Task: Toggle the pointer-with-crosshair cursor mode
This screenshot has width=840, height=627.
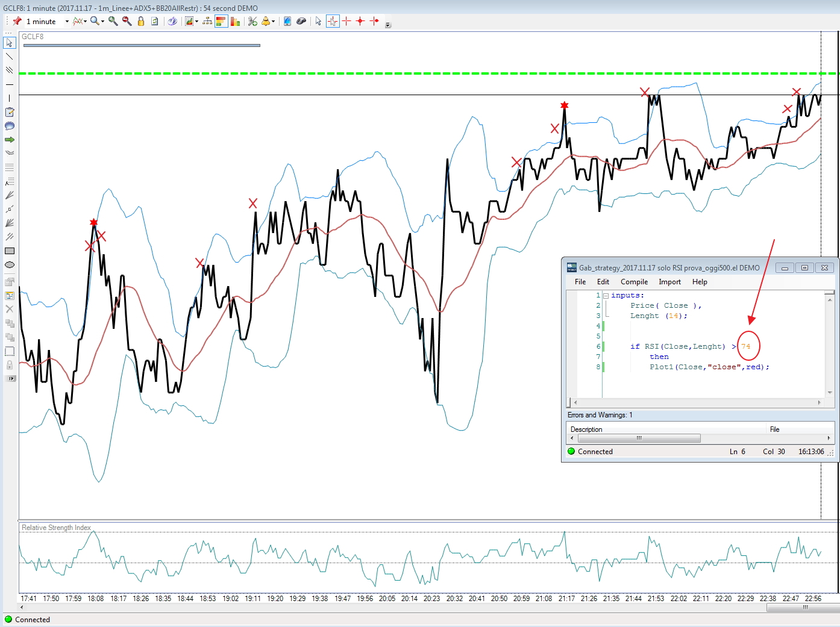Action: pos(333,21)
